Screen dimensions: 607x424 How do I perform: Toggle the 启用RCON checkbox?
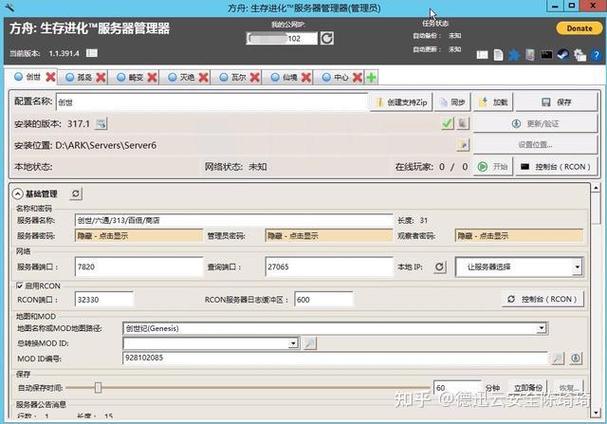point(19,286)
